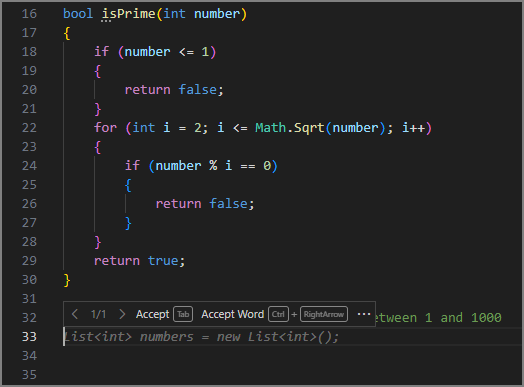Click the green comment on line 32
This screenshot has height=387, width=524.
(x=438, y=317)
